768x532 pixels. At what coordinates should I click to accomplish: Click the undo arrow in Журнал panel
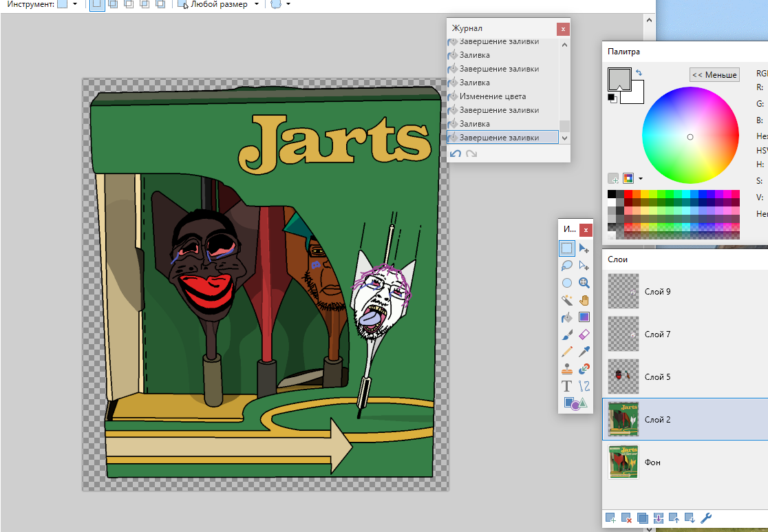click(455, 153)
